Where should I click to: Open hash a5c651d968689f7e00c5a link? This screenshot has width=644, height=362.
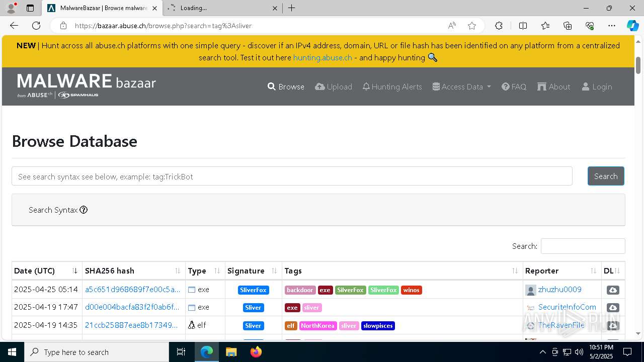click(x=132, y=290)
